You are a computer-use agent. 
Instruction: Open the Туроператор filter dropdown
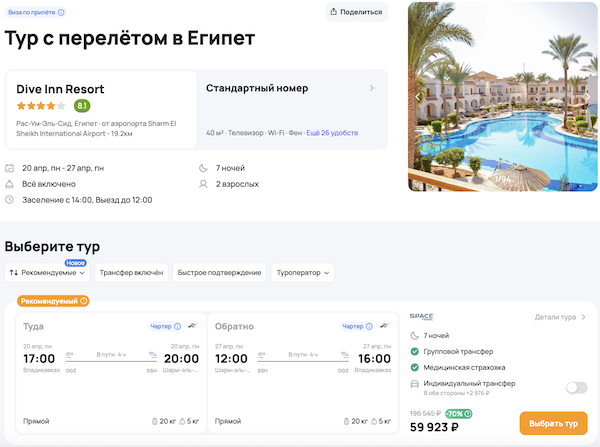click(303, 272)
